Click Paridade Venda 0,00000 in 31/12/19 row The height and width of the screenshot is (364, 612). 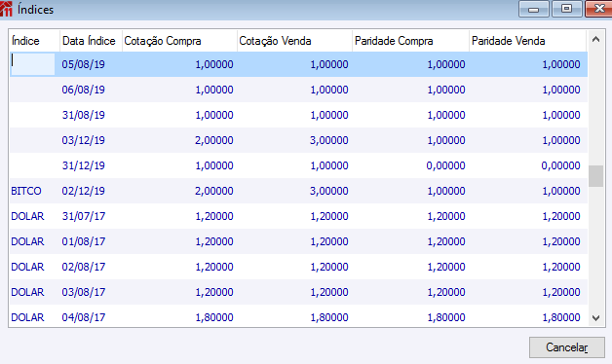561,165
